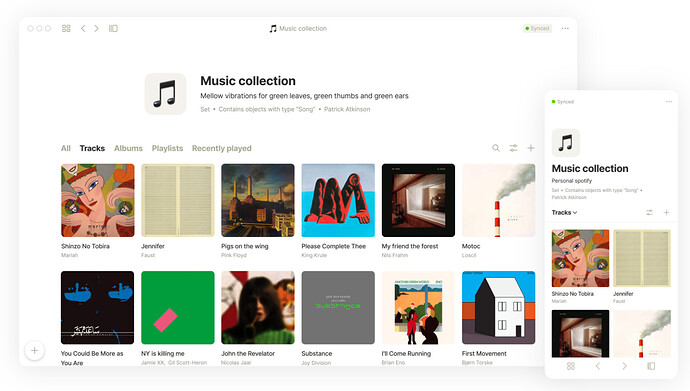Open Jennifer album cover in main window
This screenshot has width=690, height=391.
pos(178,200)
